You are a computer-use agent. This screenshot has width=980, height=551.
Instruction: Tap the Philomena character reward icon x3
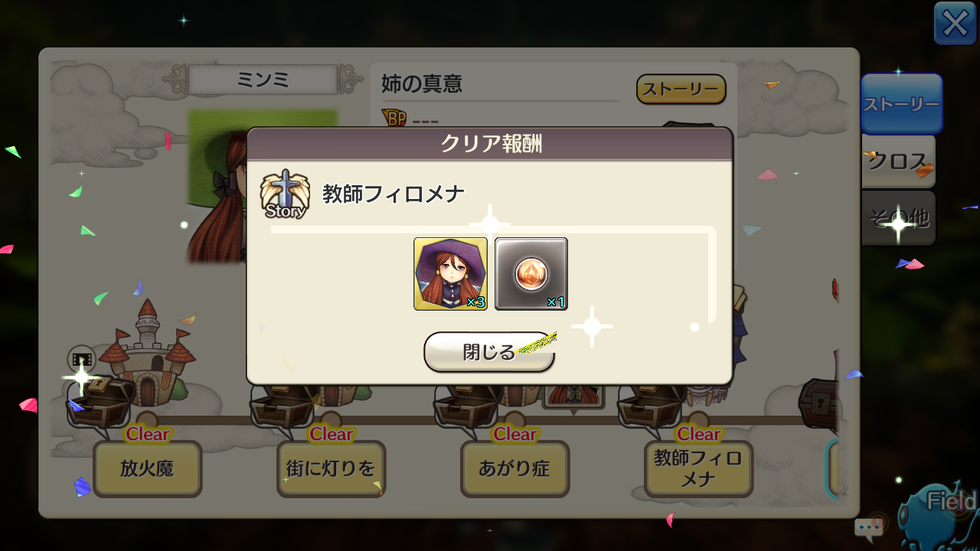450,274
